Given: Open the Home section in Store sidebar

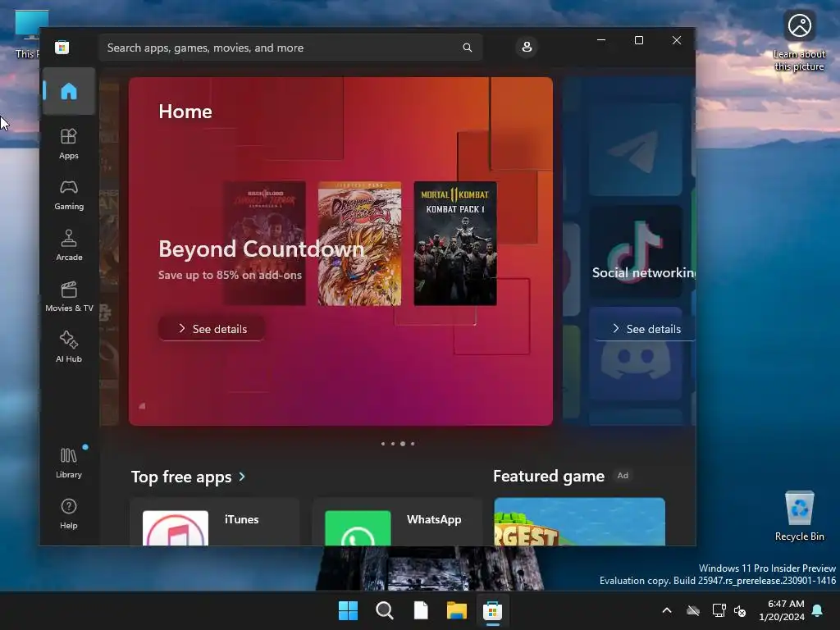Looking at the screenshot, I should 69,91.
